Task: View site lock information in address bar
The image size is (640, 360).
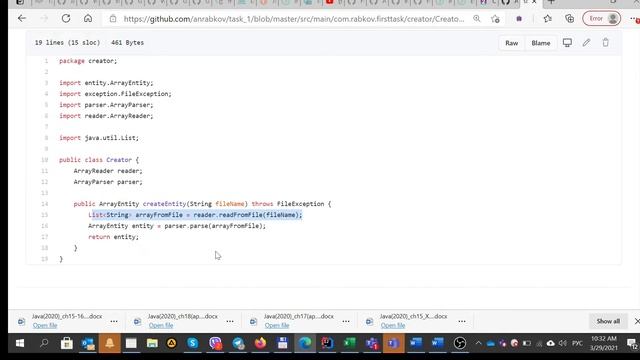Action: pos(113,19)
